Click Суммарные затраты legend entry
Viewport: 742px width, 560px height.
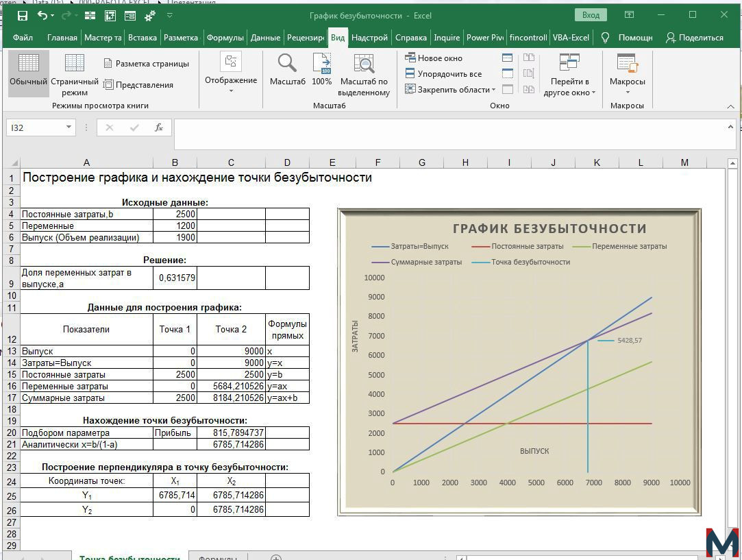point(417,262)
